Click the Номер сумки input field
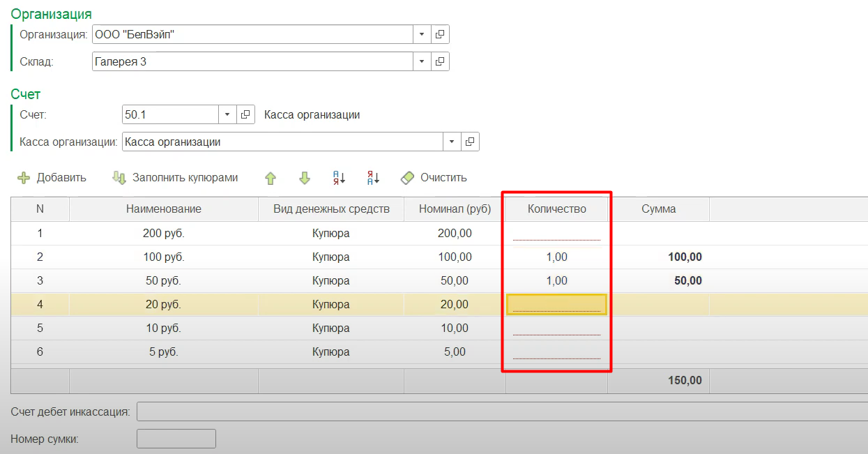This screenshot has width=868, height=454. tap(176, 439)
